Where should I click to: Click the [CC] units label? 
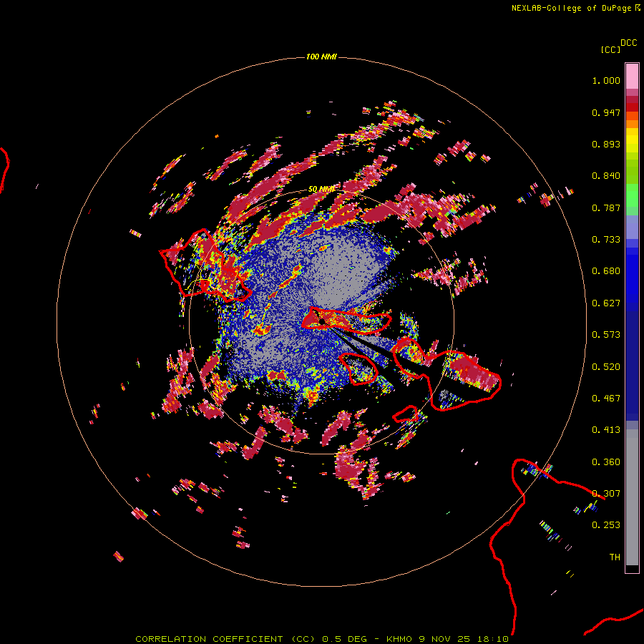click(610, 49)
